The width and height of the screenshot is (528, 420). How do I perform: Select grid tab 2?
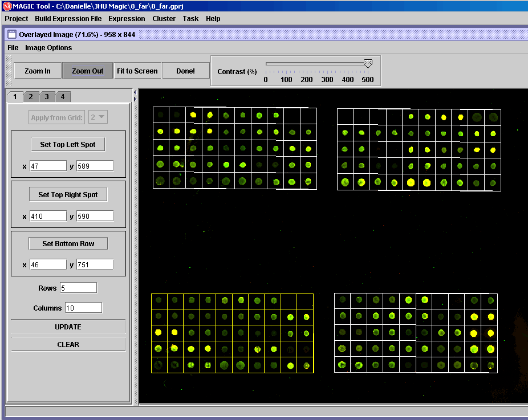coord(31,96)
